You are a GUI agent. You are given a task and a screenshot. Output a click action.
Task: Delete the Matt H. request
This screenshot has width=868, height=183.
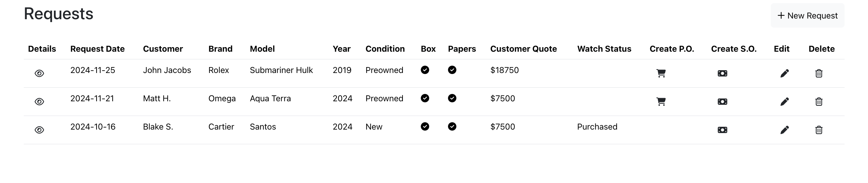coord(819,102)
